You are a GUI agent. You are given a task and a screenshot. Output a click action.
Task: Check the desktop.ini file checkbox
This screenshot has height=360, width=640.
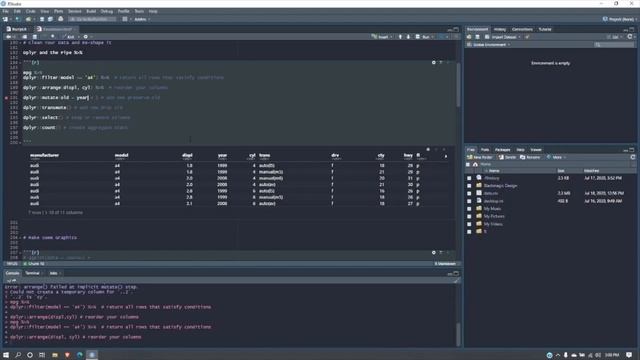469,201
